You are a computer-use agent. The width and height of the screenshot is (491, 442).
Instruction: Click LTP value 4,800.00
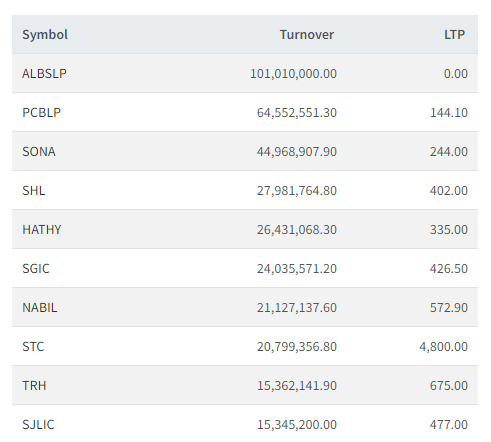point(444,347)
